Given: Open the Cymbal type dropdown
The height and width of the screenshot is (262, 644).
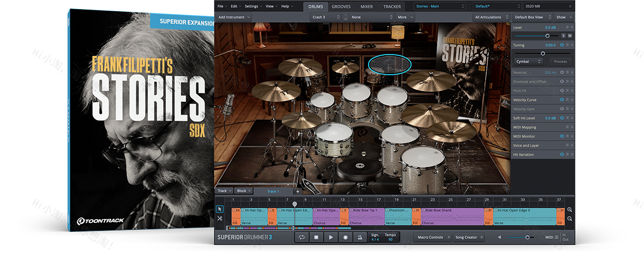Looking at the screenshot, I should tap(529, 61).
